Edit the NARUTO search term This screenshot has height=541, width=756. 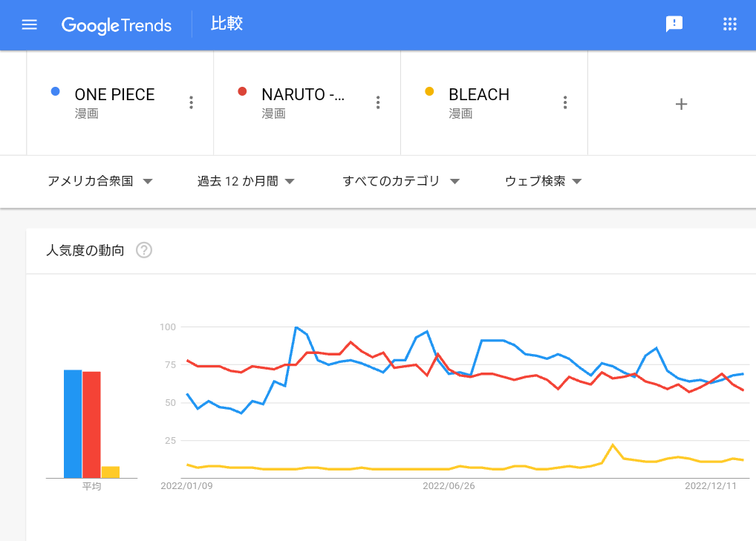pyautogui.click(x=303, y=95)
